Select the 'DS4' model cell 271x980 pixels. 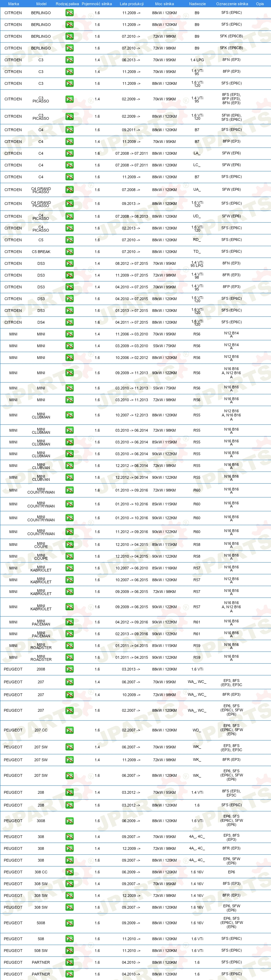pos(41,322)
